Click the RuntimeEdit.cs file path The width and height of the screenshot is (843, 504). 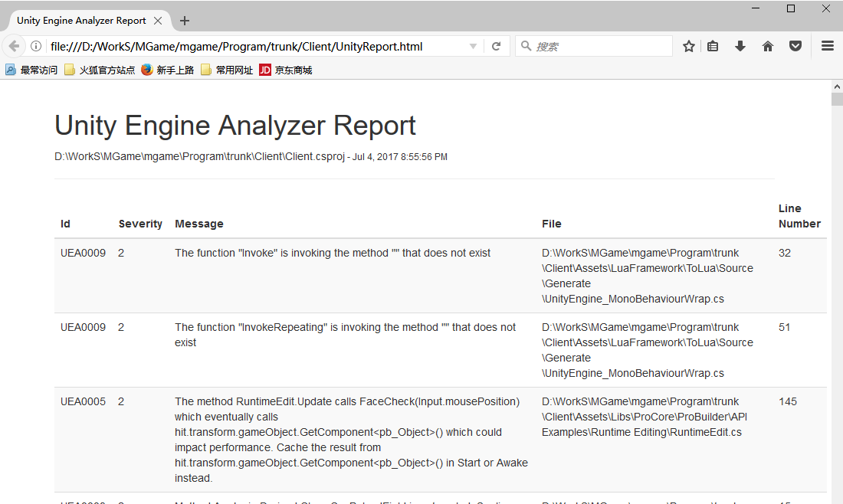[644, 417]
